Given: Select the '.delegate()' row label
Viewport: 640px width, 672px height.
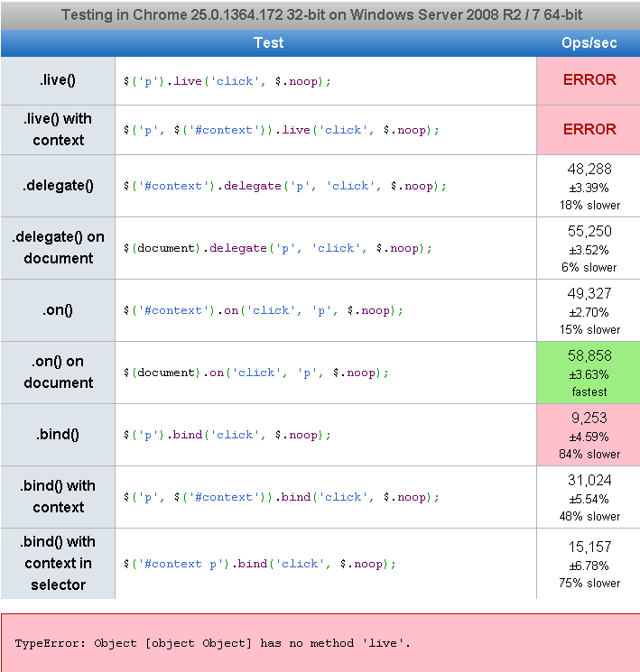Looking at the screenshot, I should coord(58,185).
